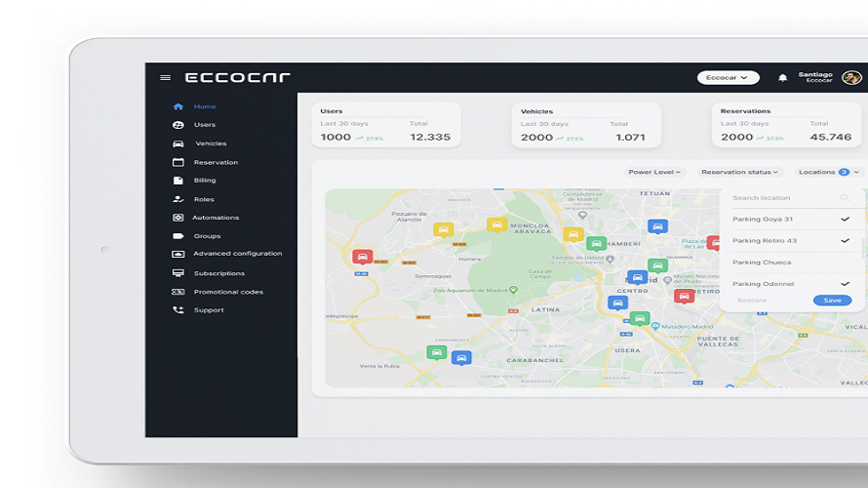Viewport: 868px width, 488px height.
Task: Click the Eccocar logo
Action: point(238,77)
